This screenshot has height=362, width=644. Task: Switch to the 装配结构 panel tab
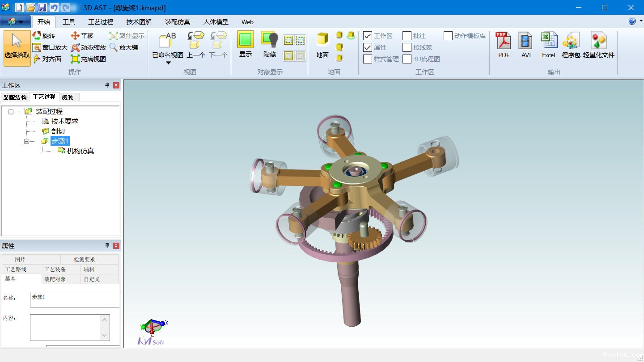coord(15,97)
